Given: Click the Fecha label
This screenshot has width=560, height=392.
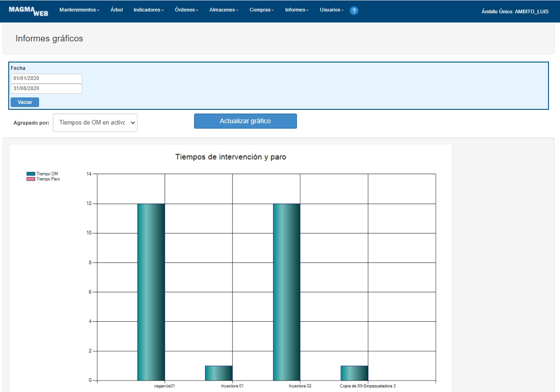Looking at the screenshot, I should click(x=18, y=68).
